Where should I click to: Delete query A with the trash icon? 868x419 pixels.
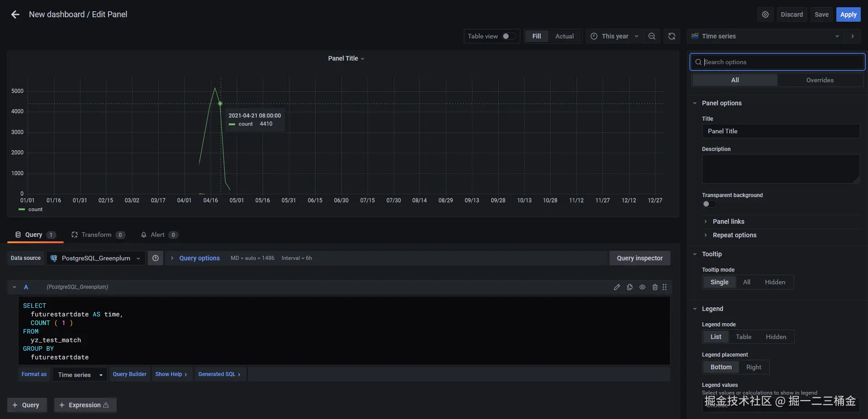pyautogui.click(x=655, y=287)
